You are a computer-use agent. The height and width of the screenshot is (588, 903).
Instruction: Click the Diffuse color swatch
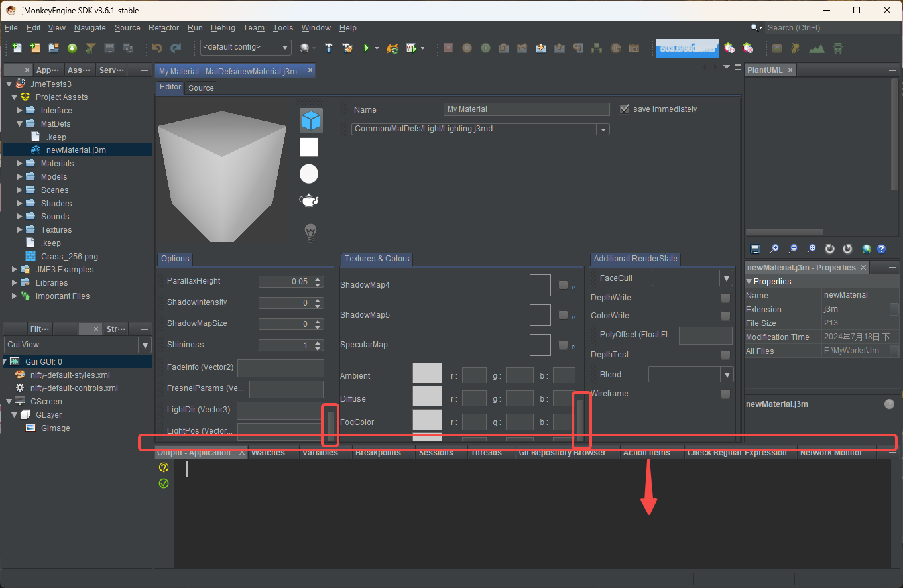427,396
